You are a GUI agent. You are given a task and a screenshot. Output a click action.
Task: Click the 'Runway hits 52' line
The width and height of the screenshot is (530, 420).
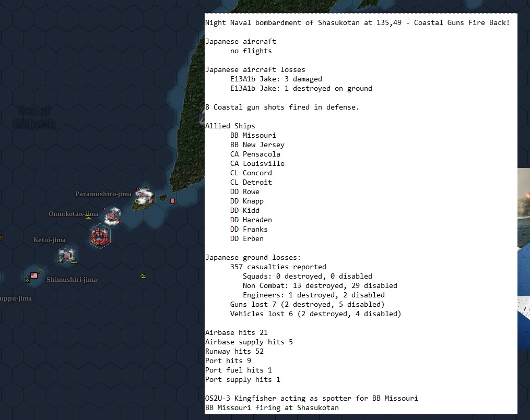(x=234, y=352)
